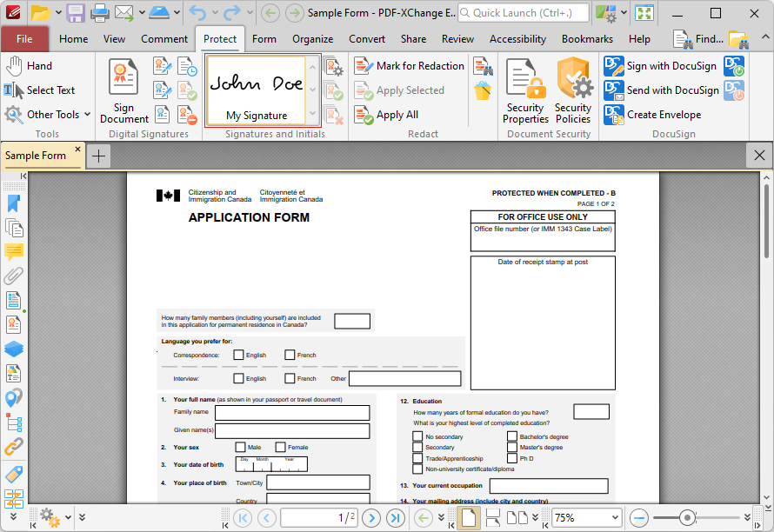
Task: Open the Signatures pane sidebar icon
Action: 14,324
